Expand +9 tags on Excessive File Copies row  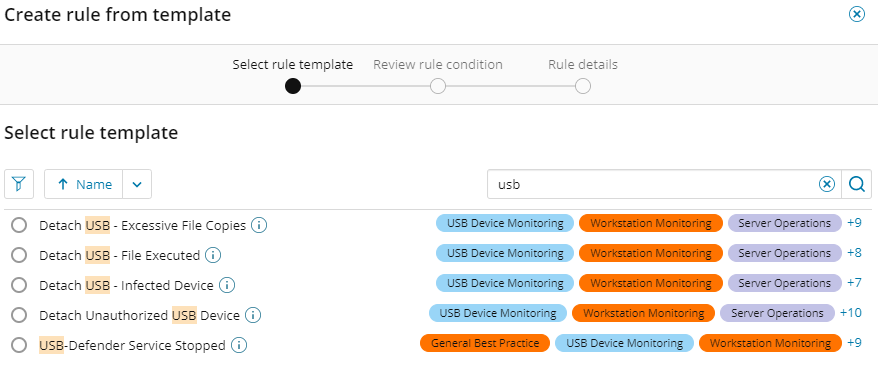tap(854, 223)
